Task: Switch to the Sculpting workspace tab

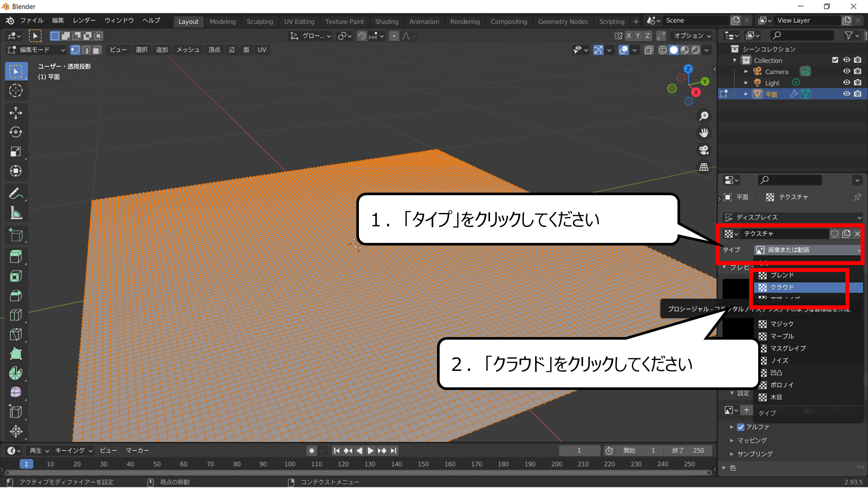Action: coord(260,22)
